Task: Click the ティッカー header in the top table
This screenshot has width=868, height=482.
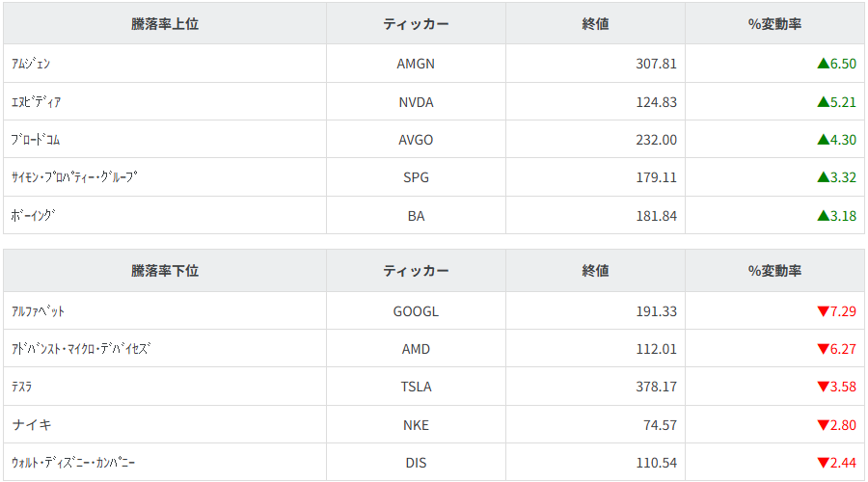Action: click(416, 24)
